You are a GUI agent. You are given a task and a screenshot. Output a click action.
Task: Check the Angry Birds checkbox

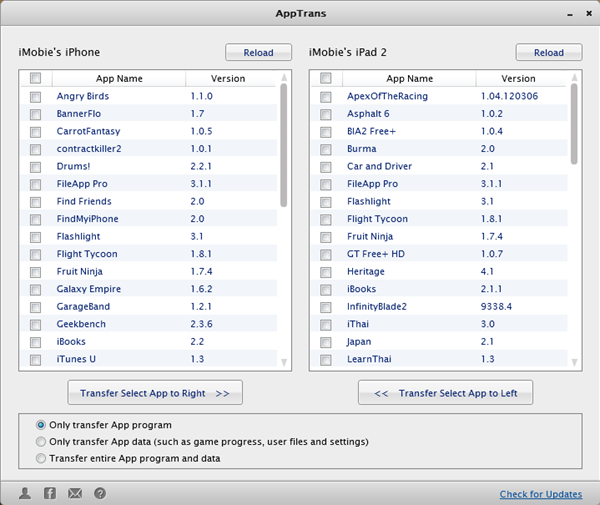pyautogui.click(x=36, y=97)
